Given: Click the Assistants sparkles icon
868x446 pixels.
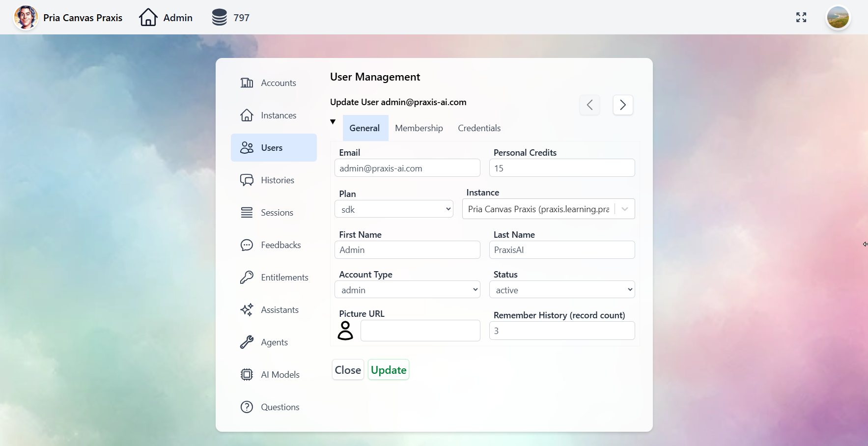Looking at the screenshot, I should tap(247, 309).
